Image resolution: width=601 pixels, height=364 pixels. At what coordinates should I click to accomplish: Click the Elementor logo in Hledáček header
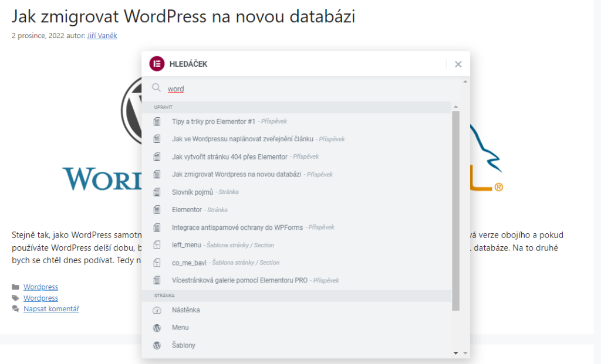(157, 64)
